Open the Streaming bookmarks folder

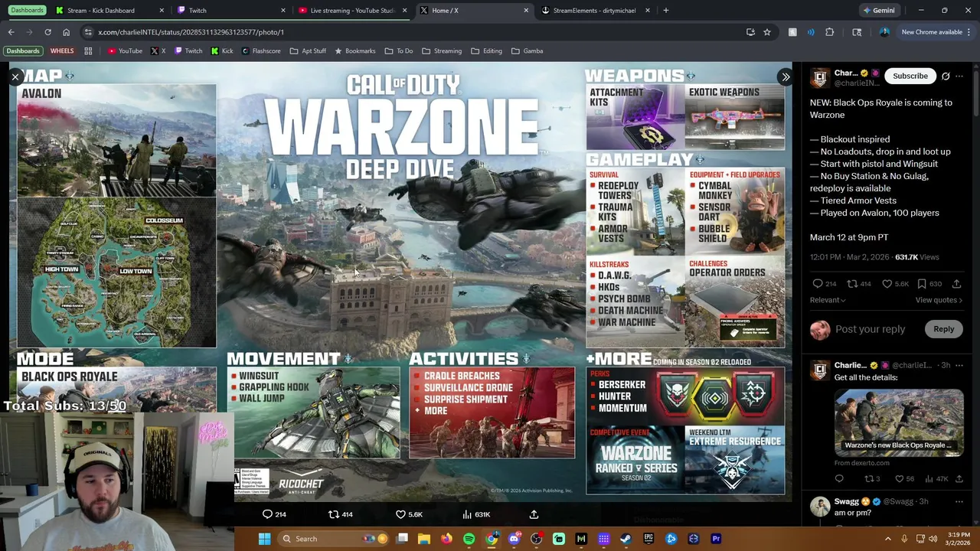[x=442, y=51]
